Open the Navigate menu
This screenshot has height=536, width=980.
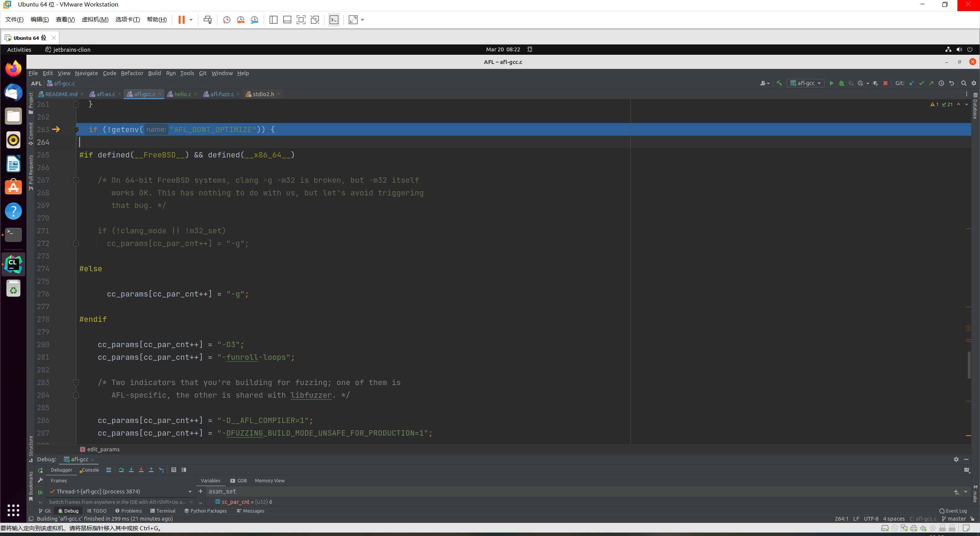pyautogui.click(x=87, y=73)
